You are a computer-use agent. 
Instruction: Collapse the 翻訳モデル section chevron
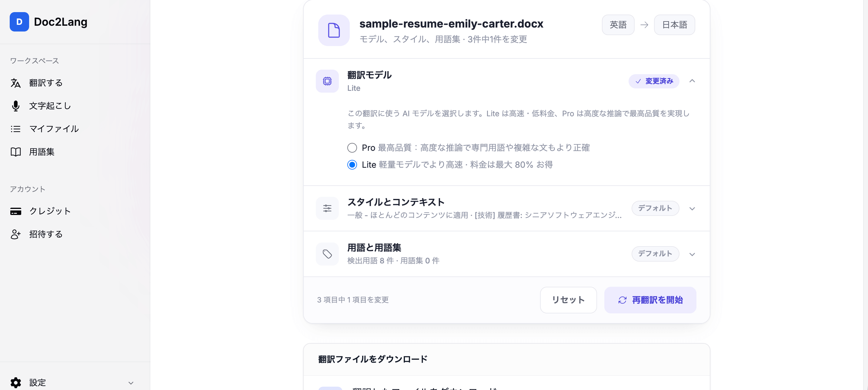(x=692, y=81)
